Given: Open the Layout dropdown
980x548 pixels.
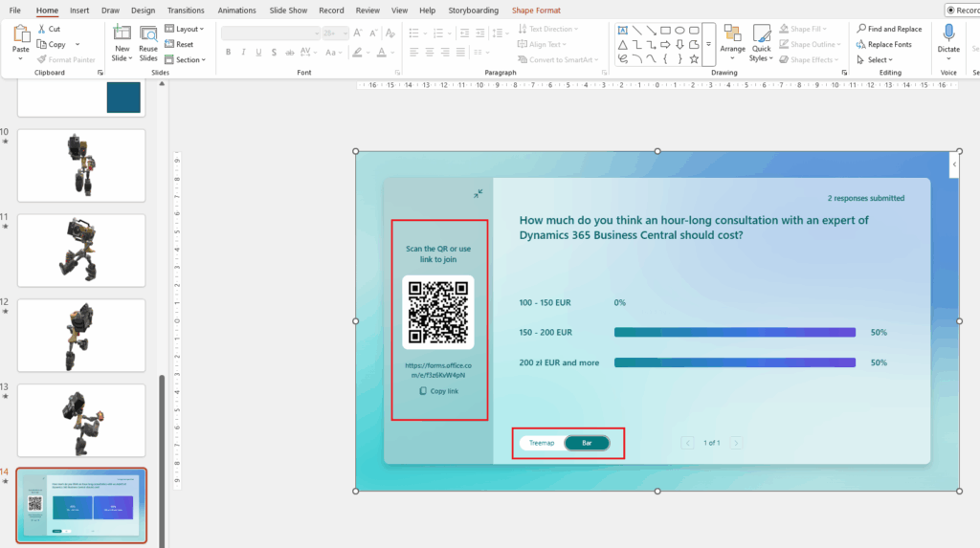Looking at the screenshot, I should (x=185, y=29).
